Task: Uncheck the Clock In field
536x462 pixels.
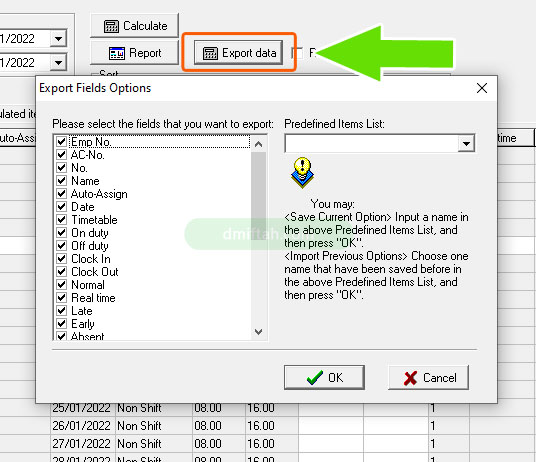Action: [62, 258]
